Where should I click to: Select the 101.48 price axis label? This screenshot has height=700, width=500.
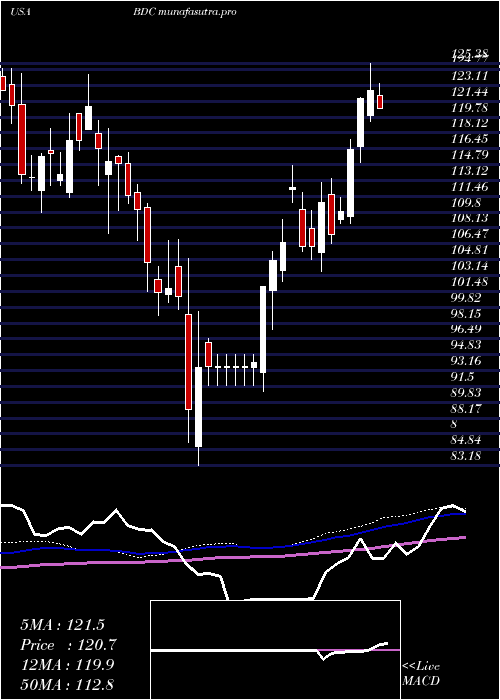point(469,282)
